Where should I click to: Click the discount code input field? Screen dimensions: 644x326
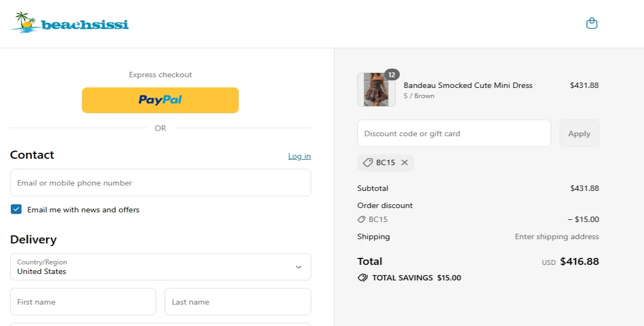point(453,133)
